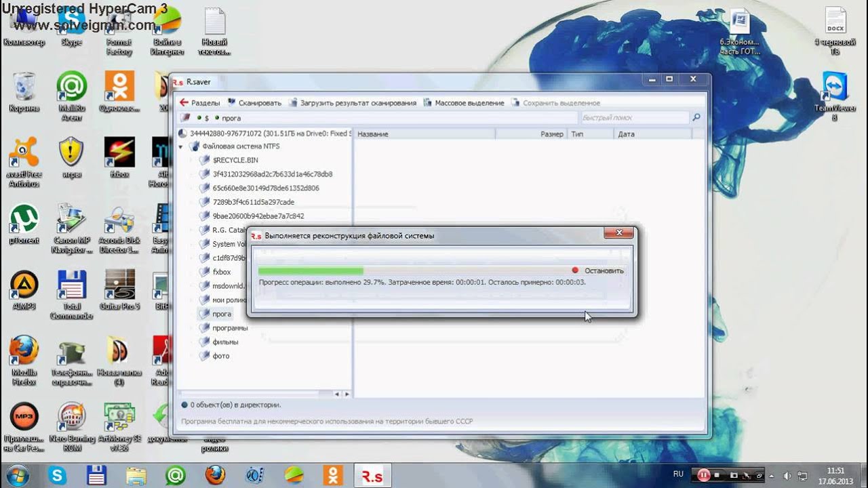
Task: Open Mozilla Firefox from the taskbar
Action: [215, 475]
